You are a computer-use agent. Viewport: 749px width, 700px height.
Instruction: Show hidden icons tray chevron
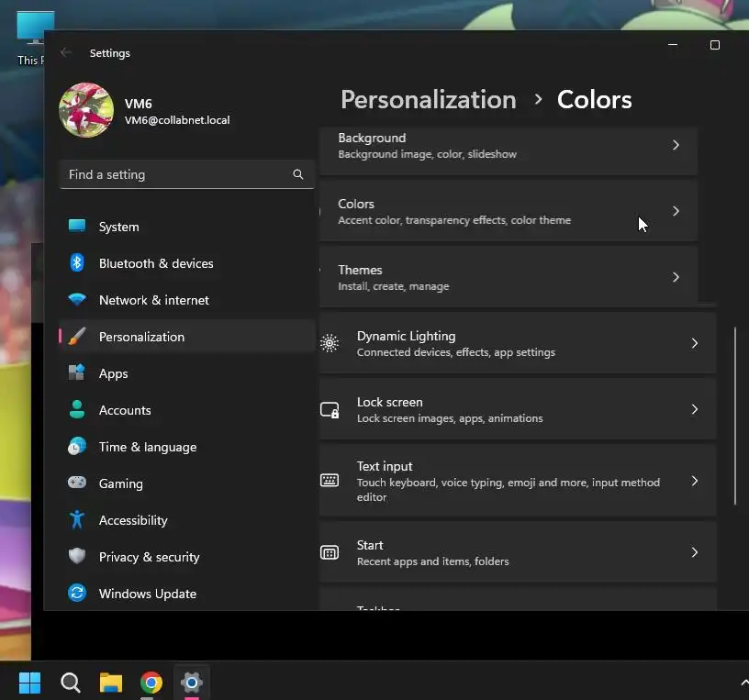[x=744, y=683]
